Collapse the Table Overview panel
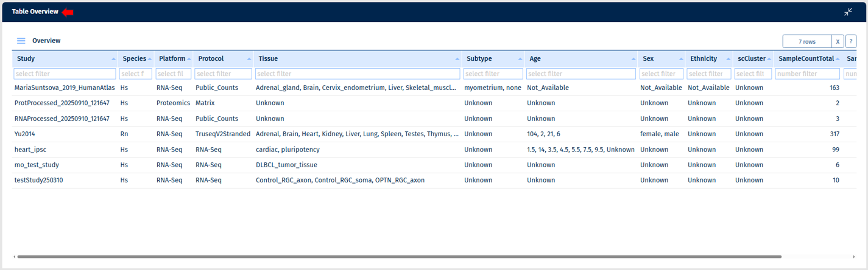The height and width of the screenshot is (270, 868). [848, 12]
